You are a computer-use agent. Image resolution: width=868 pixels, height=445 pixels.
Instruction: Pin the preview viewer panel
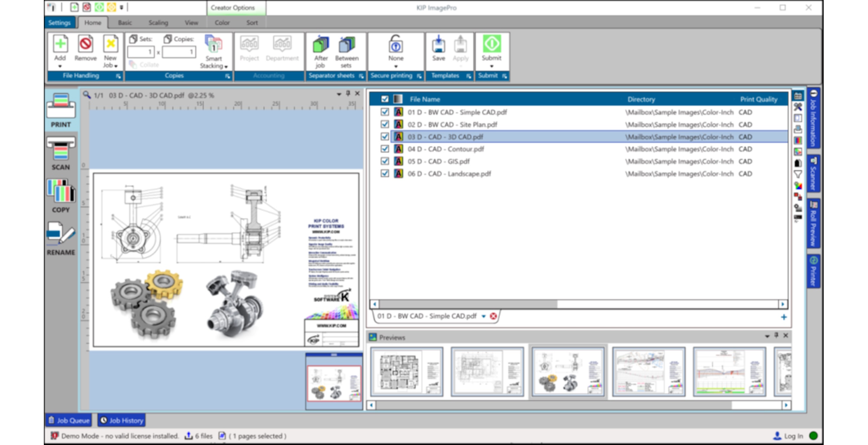(348, 93)
